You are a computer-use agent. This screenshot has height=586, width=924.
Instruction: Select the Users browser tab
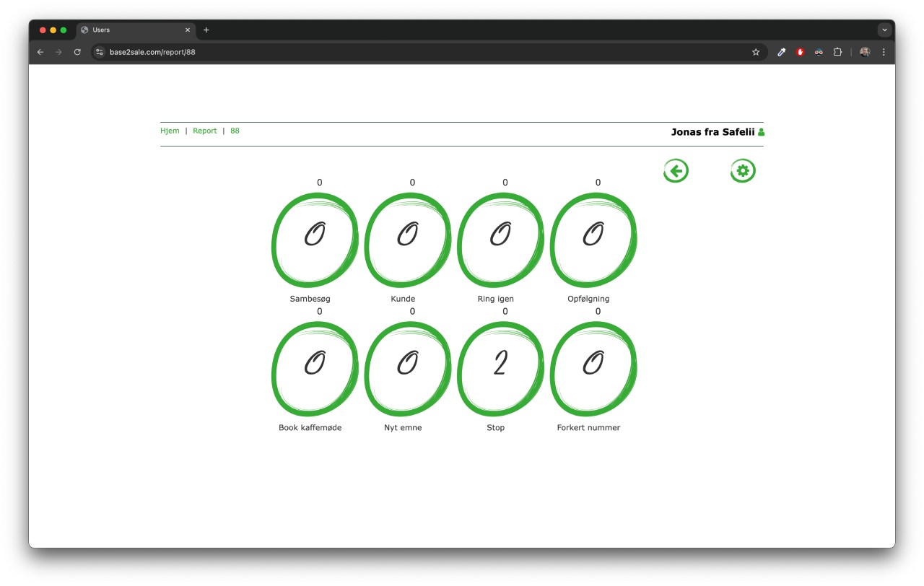tap(134, 30)
